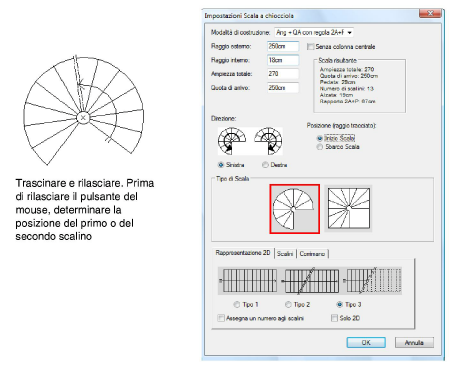The height and width of the screenshot is (369, 464).
Task: Click the Tipo 2 2D representation image
Action: pyautogui.click(x=311, y=281)
